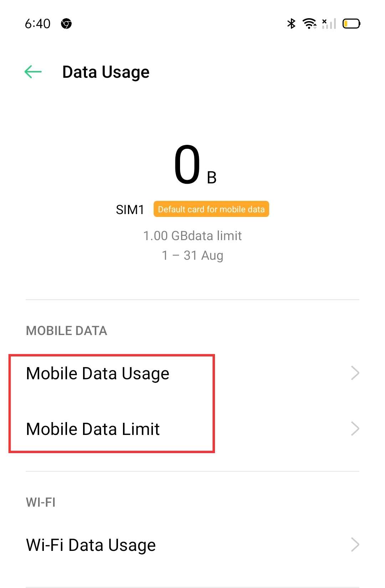Tap the Data Usage page title
Screen dimensions: 385x588
(x=106, y=72)
